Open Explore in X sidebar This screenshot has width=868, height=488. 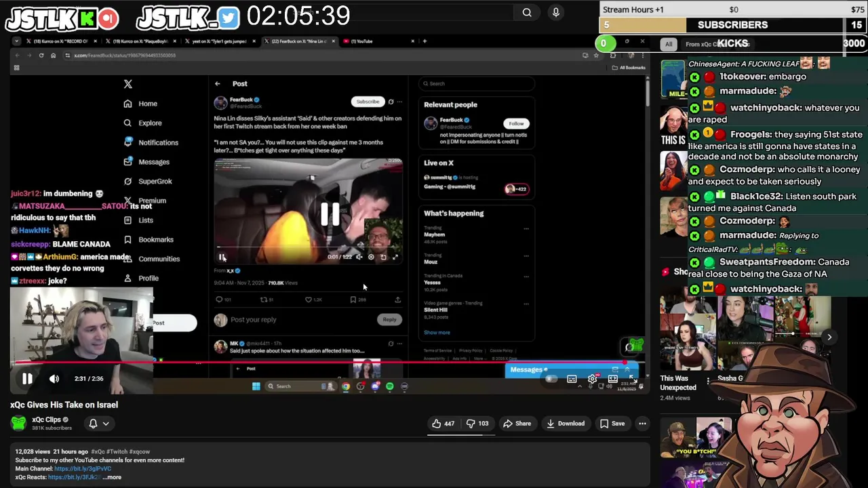[142, 123]
